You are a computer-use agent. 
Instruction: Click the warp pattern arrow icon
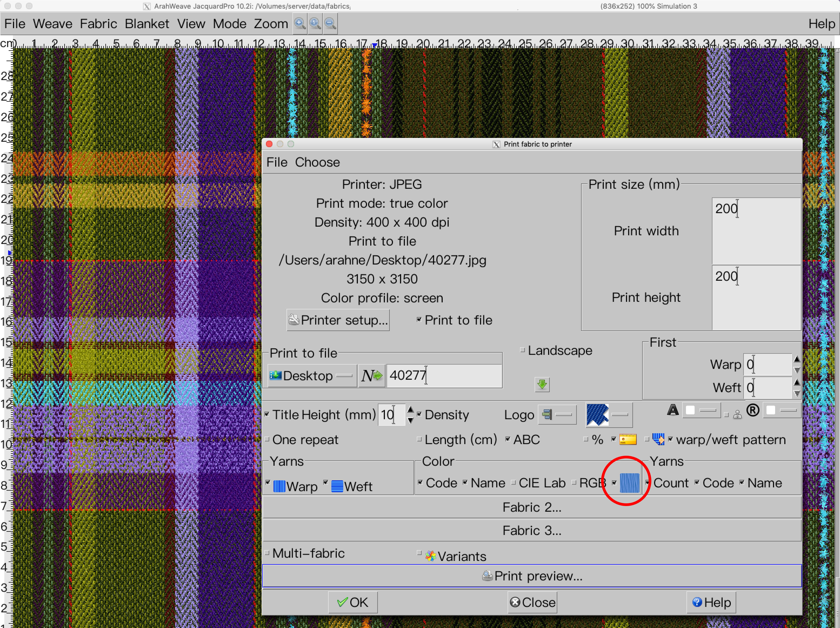tap(658, 439)
